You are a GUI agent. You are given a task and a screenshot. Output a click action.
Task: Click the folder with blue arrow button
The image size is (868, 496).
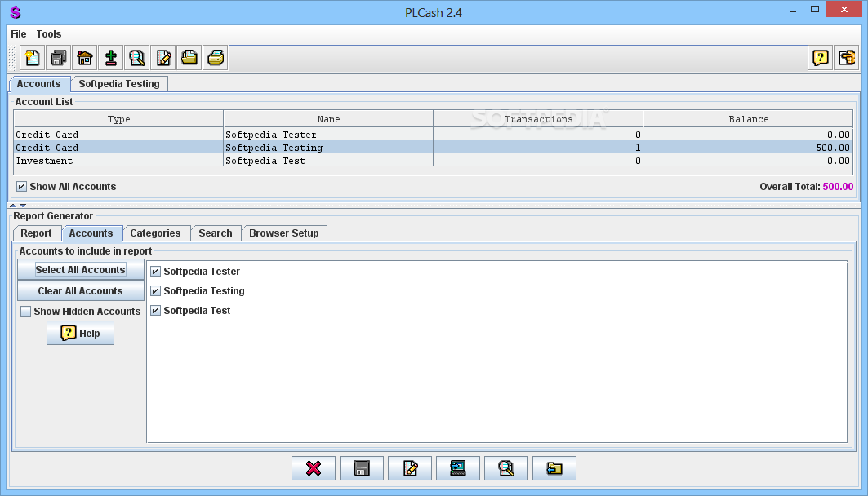554,468
